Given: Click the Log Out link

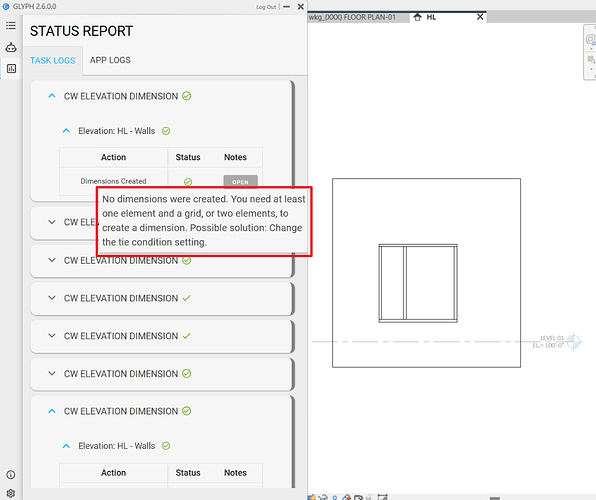Looking at the screenshot, I should [x=266, y=7].
